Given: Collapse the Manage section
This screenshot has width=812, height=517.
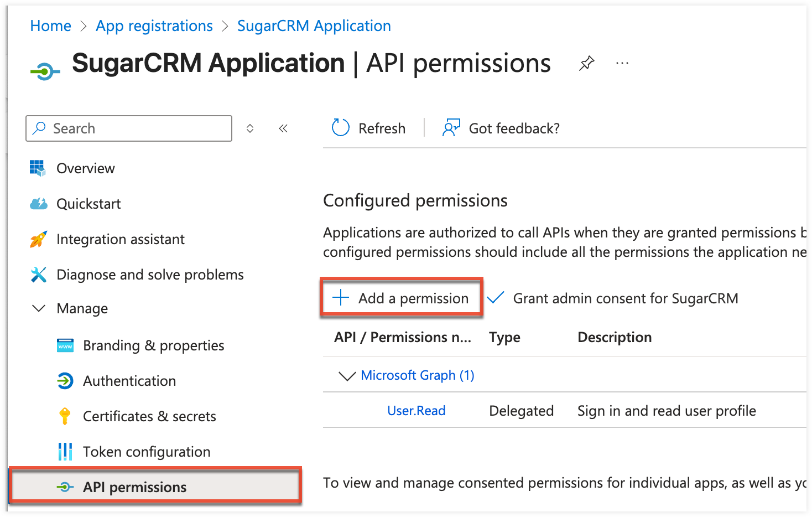Looking at the screenshot, I should (38, 308).
